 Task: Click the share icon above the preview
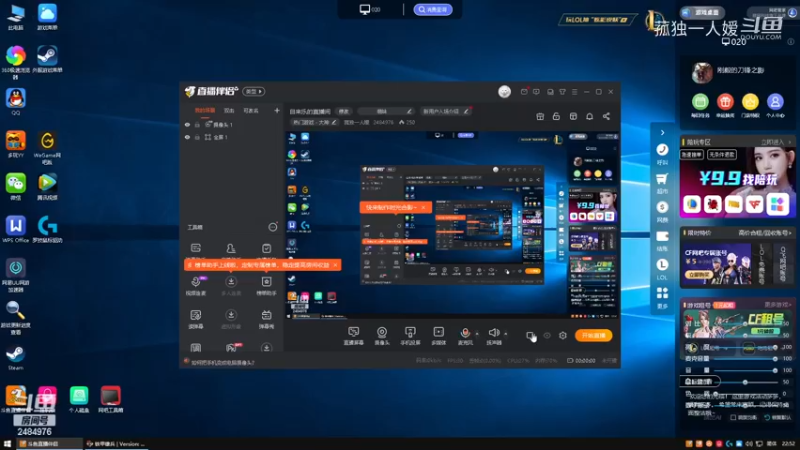pos(606,116)
